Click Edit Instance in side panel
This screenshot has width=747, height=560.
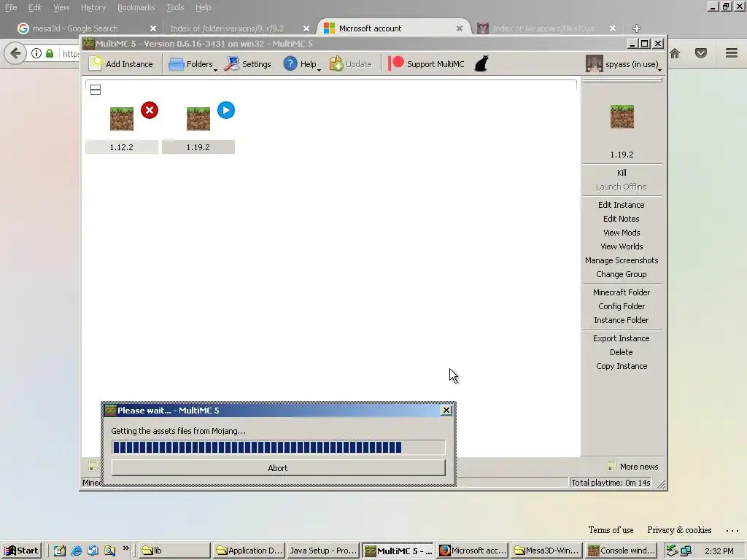pyautogui.click(x=622, y=205)
